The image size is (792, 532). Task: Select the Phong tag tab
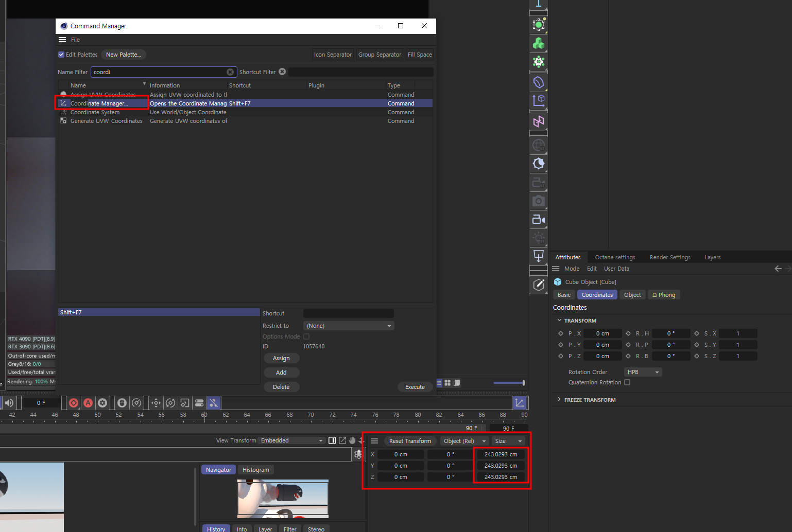(664, 295)
